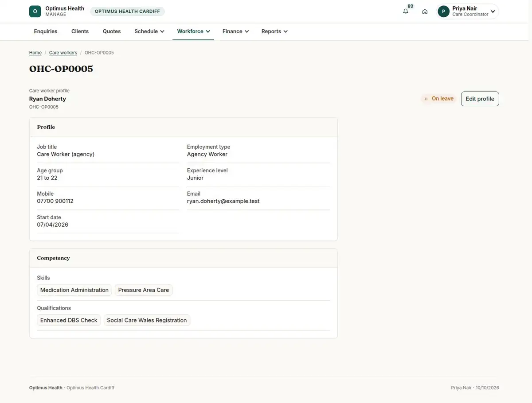Screen dimensions: 532x403
Task: Click the job title Care Worker (agency)
Action: click(66, 154)
